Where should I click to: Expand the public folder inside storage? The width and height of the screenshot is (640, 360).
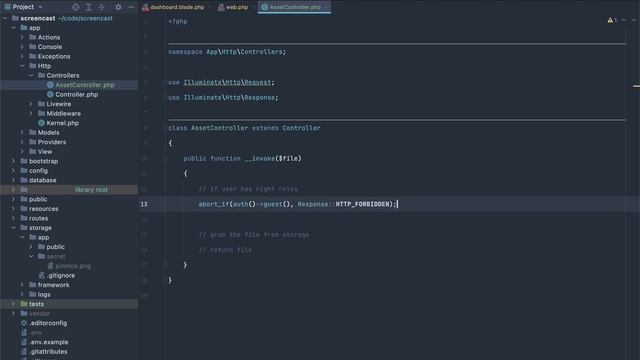(x=31, y=247)
